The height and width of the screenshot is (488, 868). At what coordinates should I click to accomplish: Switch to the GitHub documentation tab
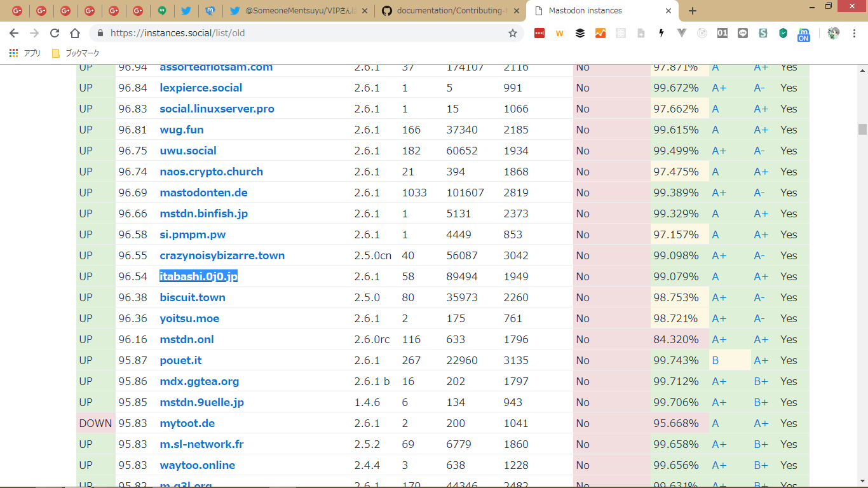(452, 11)
